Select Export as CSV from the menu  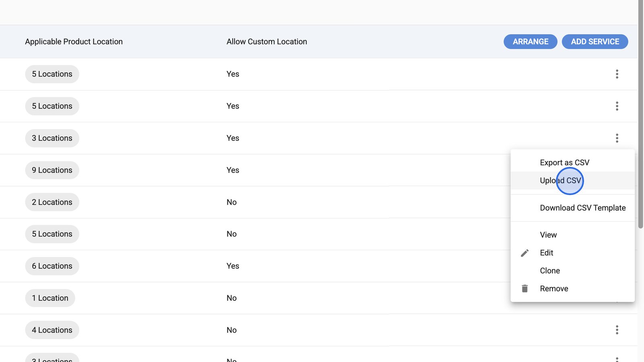pos(564,162)
